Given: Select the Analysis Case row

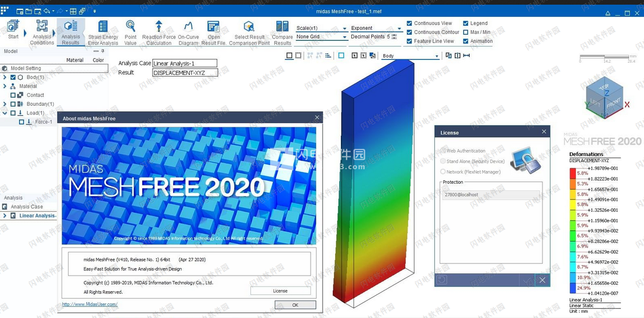Looking at the screenshot, I should [28, 206].
